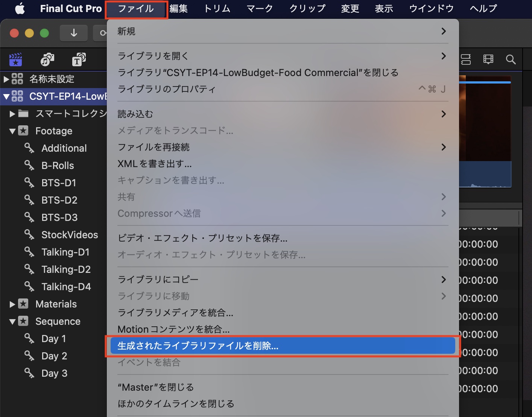Open the ヘルプ menu
The image size is (532, 417).
click(483, 8)
